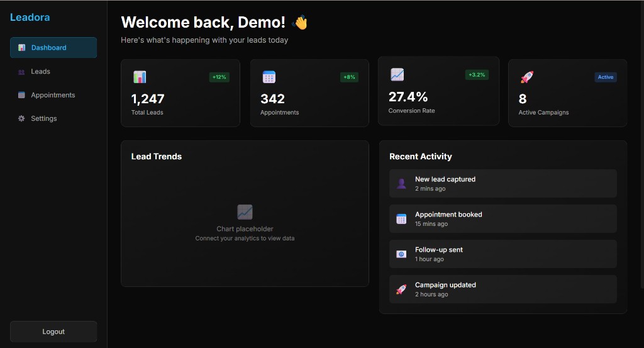Click the 1 hour ago timestamp
The image size is (644, 348).
pyautogui.click(x=429, y=259)
